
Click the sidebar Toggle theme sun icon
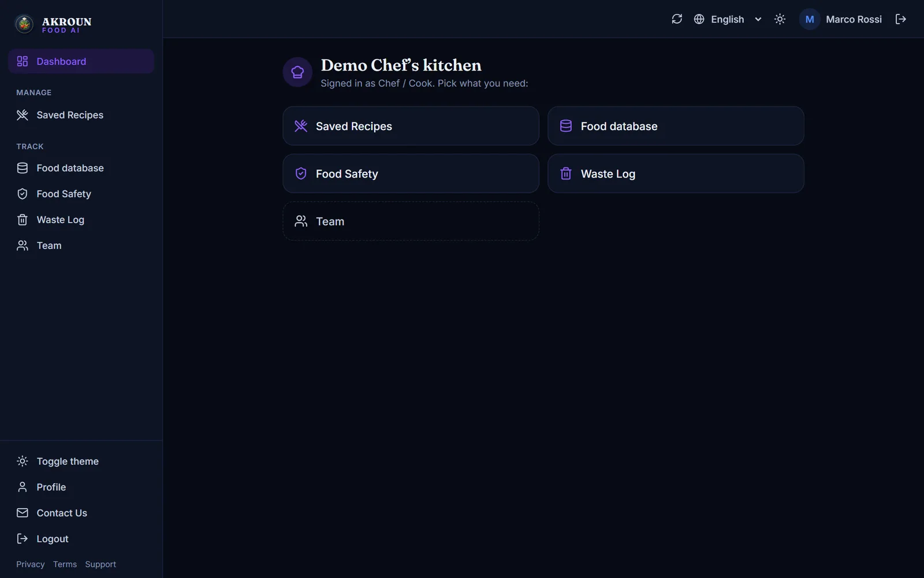pyautogui.click(x=23, y=461)
